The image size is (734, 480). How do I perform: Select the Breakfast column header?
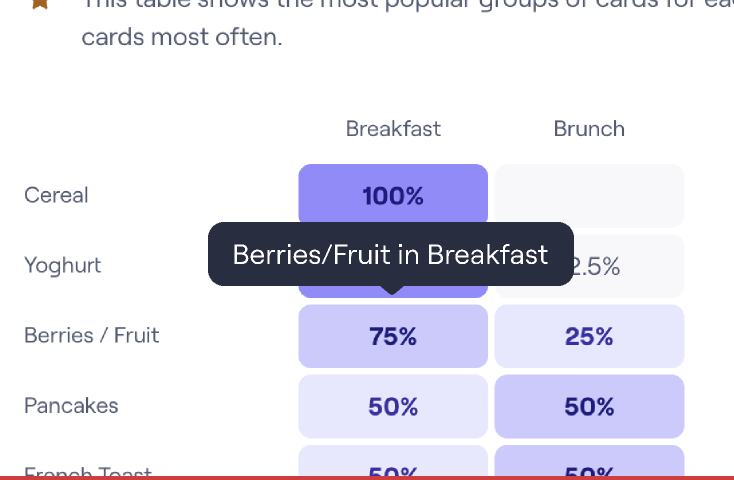point(393,129)
